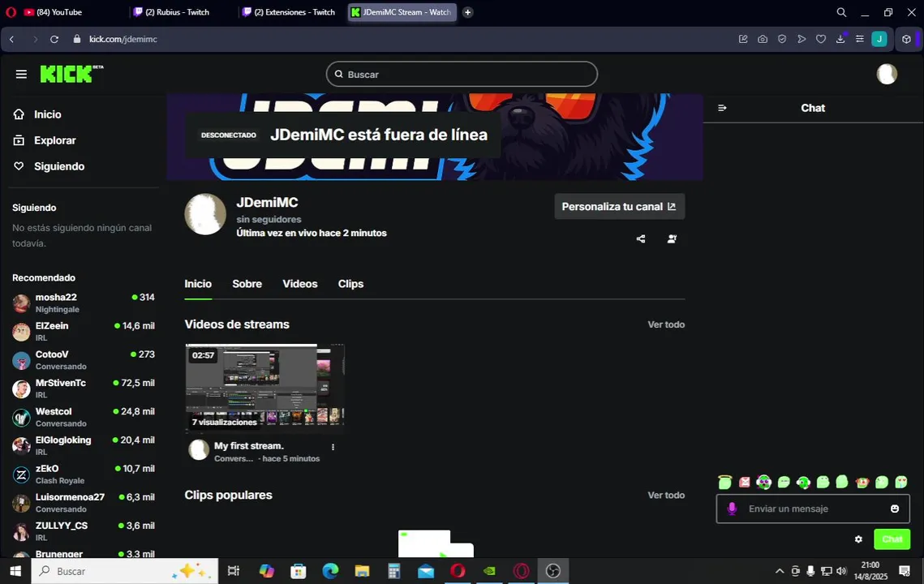Open the Opera extensions cube icon

pos(906,39)
